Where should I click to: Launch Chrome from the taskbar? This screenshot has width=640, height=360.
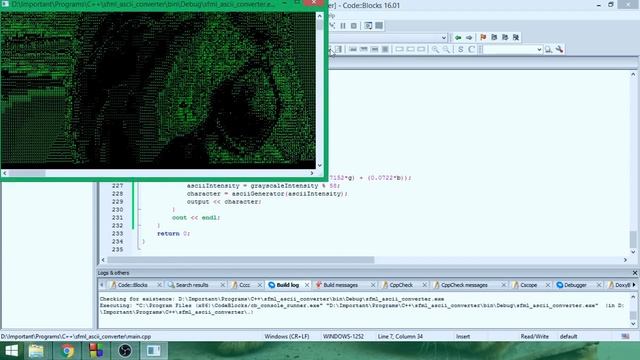coord(67,351)
